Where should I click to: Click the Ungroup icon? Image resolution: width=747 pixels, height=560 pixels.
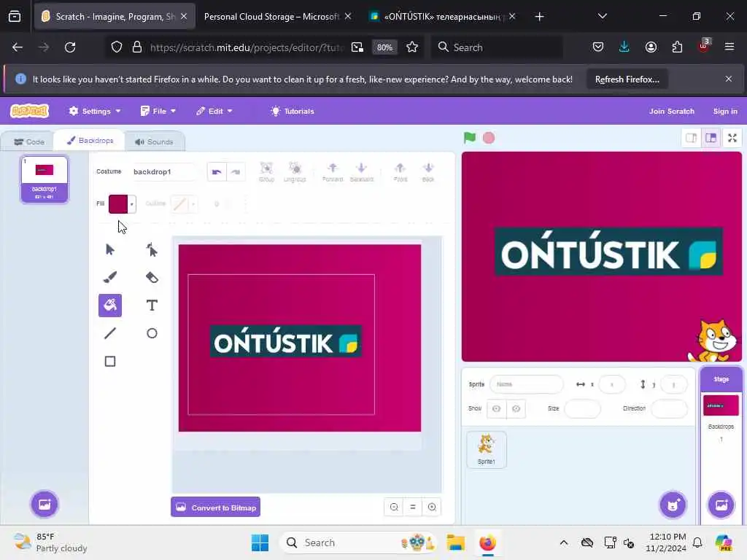point(295,172)
